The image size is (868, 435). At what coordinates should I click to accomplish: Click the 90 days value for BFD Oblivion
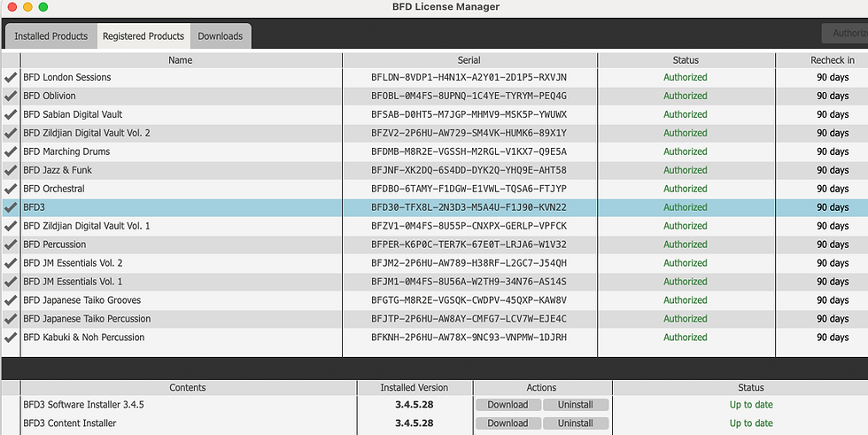(x=833, y=96)
